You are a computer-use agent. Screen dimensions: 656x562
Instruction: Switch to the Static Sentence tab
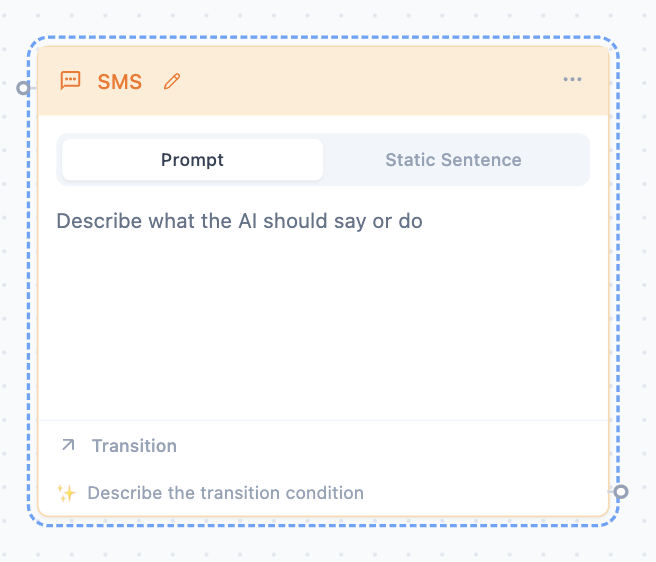[453, 160]
